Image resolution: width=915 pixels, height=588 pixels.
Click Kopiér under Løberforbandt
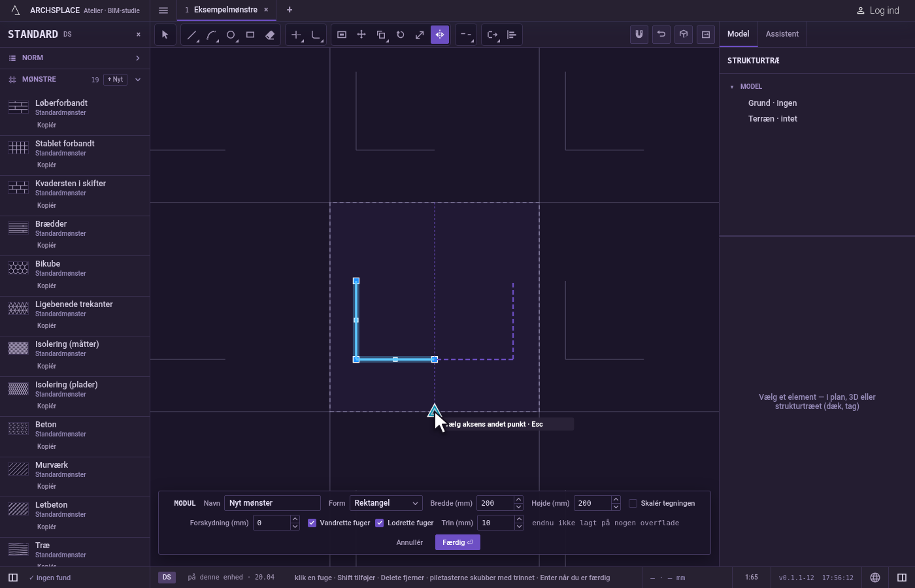click(x=46, y=125)
